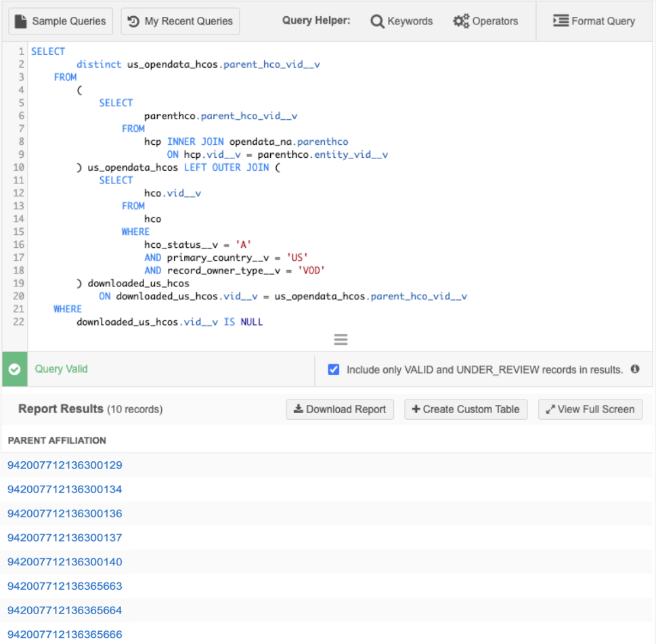
Task: Open the Sample Queries button
Action: tap(60, 21)
